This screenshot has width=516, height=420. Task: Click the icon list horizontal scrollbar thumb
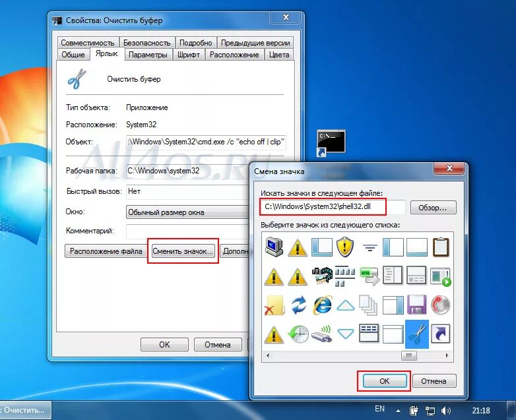(408, 355)
